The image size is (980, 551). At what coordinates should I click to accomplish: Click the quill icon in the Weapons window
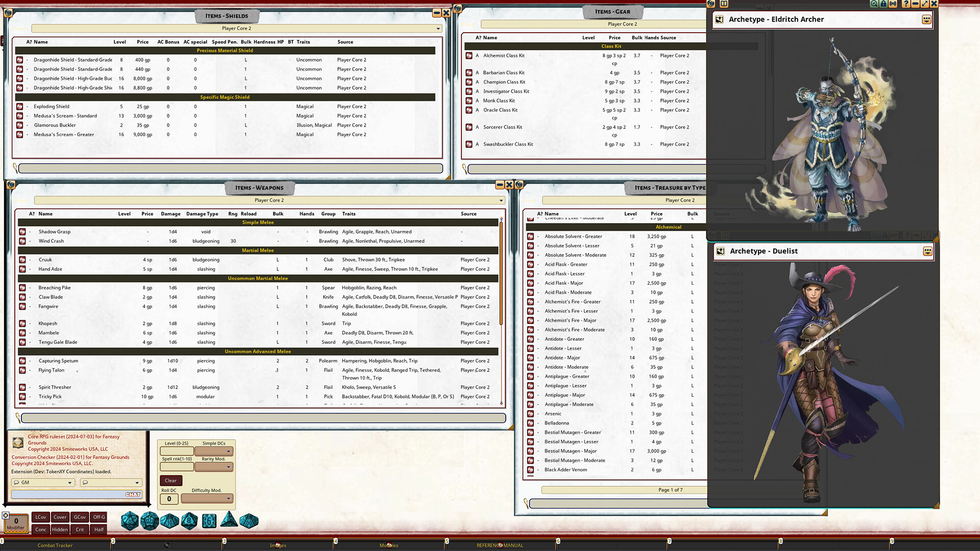[17, 418]
